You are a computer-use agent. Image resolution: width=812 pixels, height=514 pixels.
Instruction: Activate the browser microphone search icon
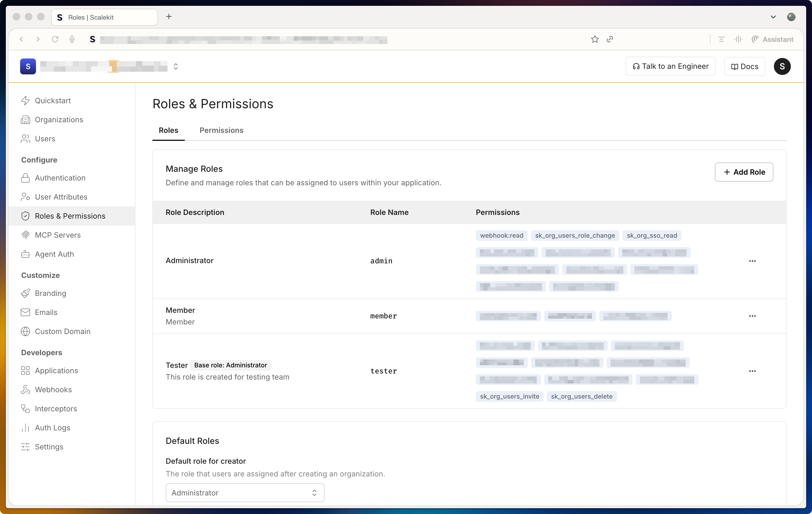[72, 39]
